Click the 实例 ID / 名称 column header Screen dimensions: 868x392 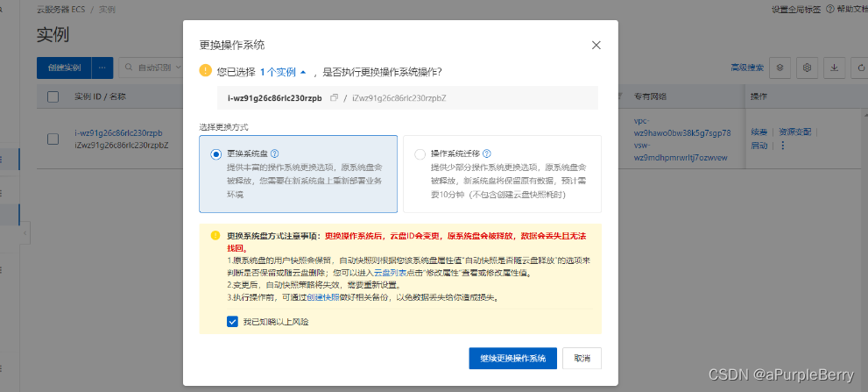pyautogui.click(x=100, y=96)
